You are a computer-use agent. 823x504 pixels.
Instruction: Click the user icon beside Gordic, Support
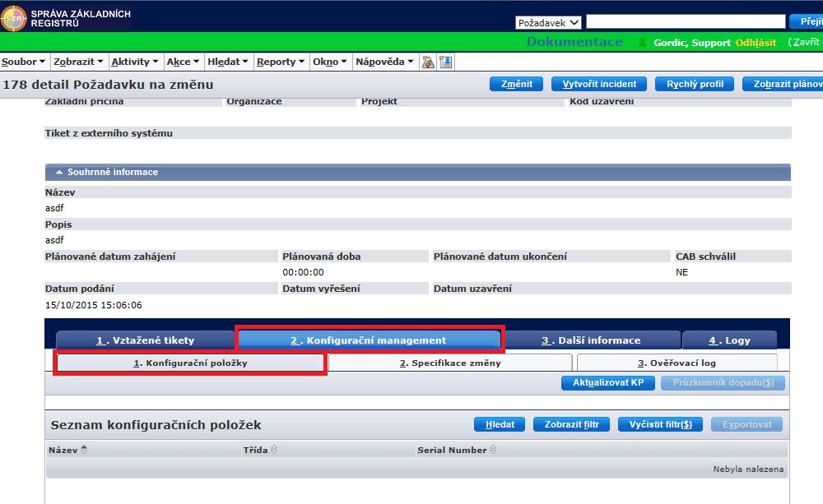pyautogui.click(x=642, y=43)
